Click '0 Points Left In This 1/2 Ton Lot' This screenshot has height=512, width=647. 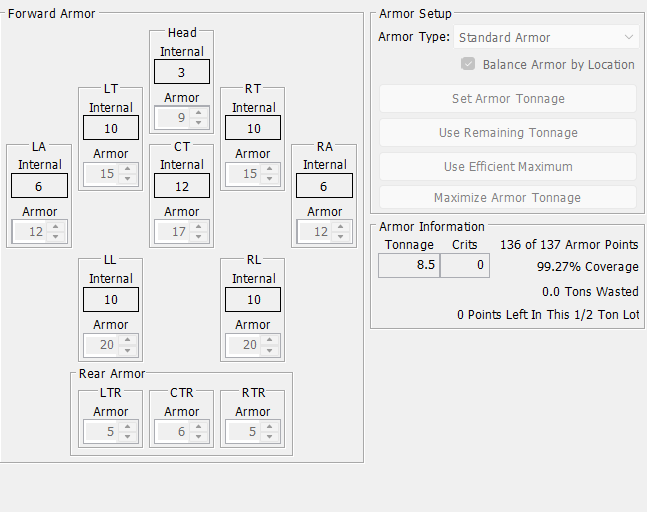tap(548, 315)
